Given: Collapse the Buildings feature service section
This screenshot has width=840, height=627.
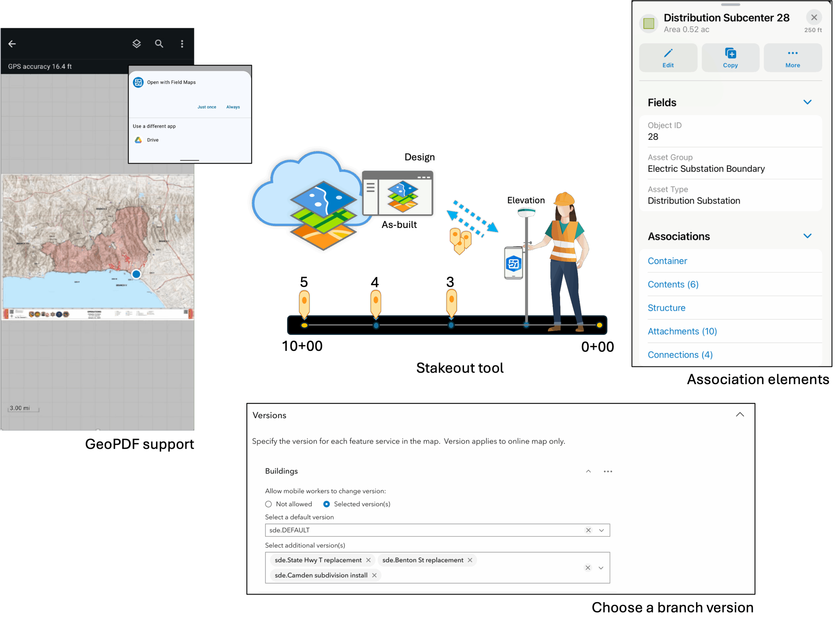Looking at the screenshot, I should pos(588,471).
